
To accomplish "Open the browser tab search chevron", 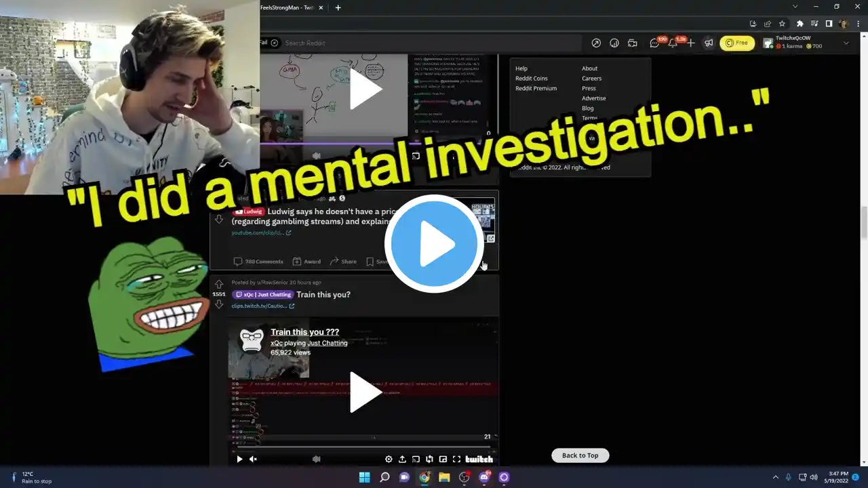I will coord(795,7).
